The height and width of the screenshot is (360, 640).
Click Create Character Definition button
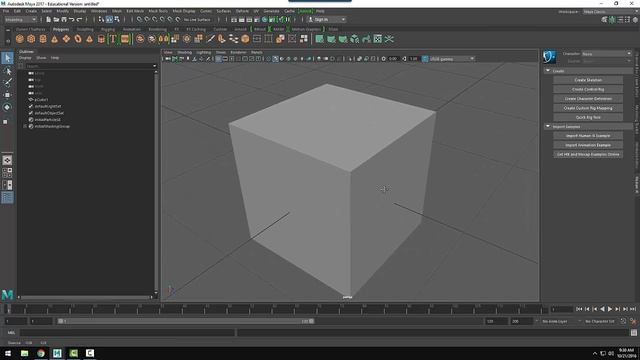(x=588, y=99)
